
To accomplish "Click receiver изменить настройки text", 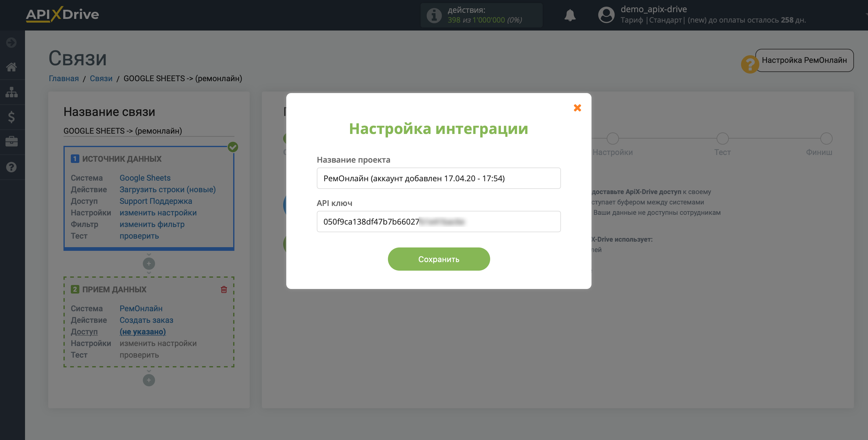I will [x=158, y=343].
